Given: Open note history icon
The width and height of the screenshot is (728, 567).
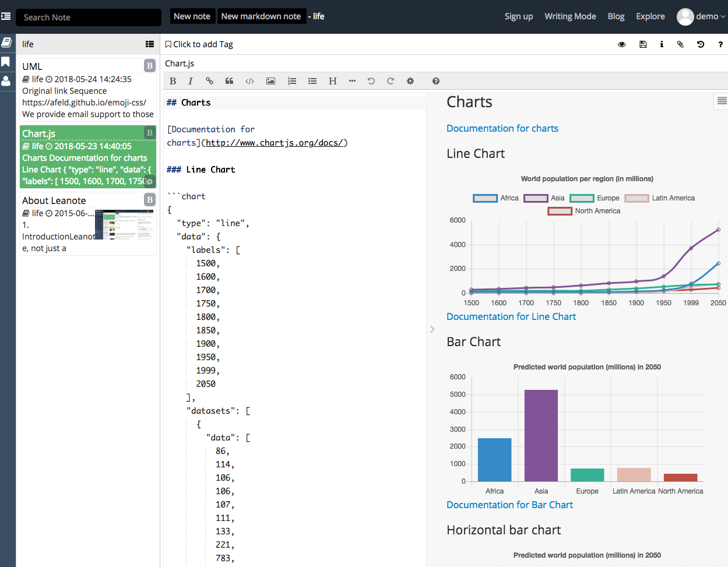Looking at the screenshot, I should tap(701, 44).
